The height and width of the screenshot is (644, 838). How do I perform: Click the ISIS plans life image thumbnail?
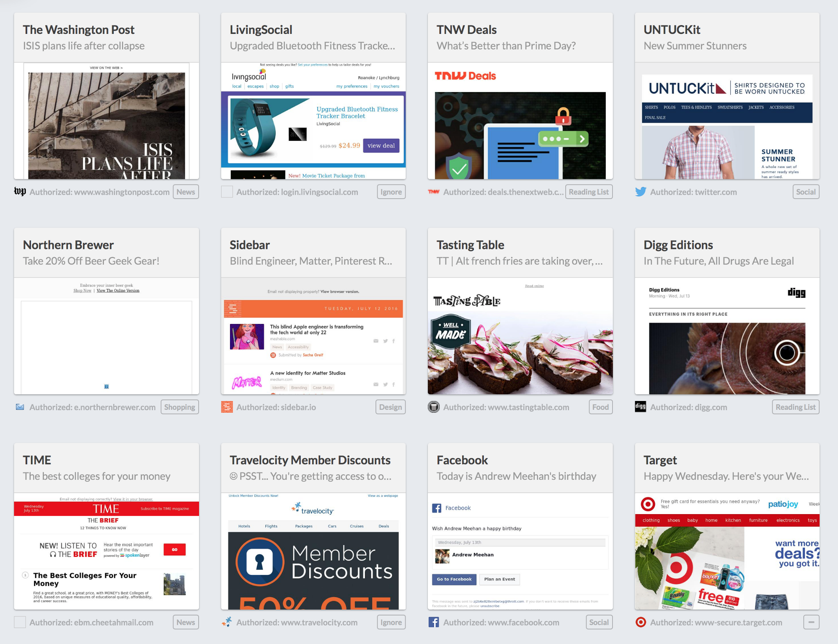pyautogui.click(x=106, y=126)
